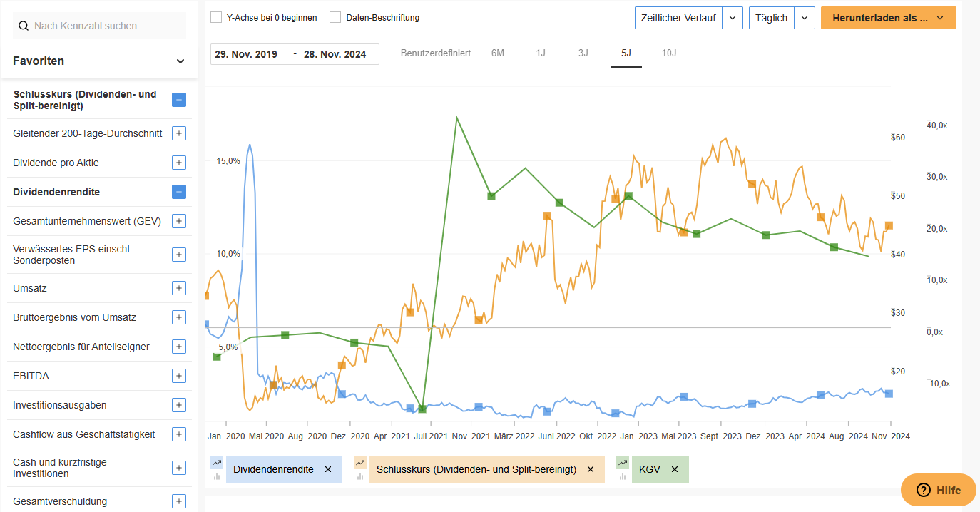The image size is (980, 512).
Task: Open the Zeitlicher Verlauf dropdown
Action: click(733, 17)
